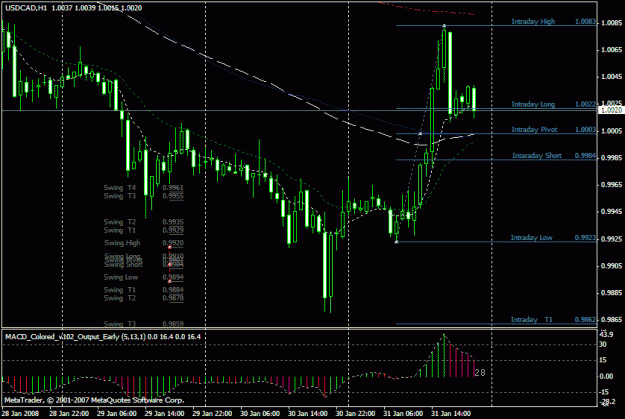Click the Intraday Low value 0.9923

(586, 238)
